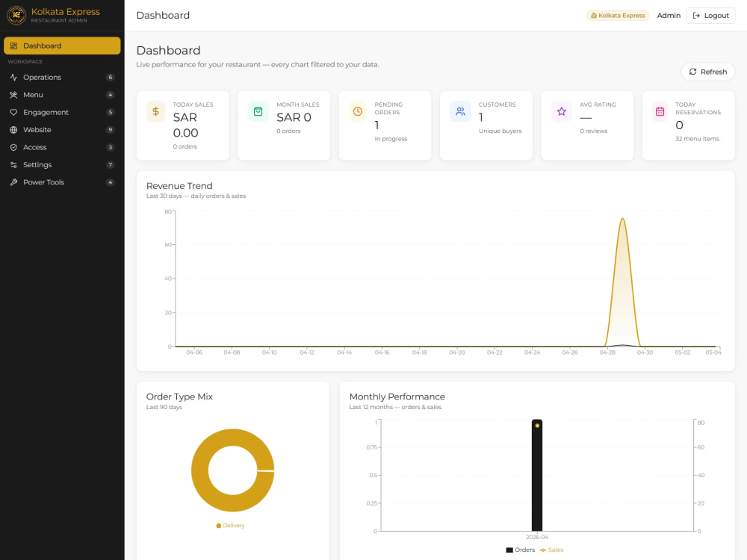Screen dimensions: 747x560
Task: Click the refresh arrows icon
Action: pyautogui.click(x=692, y=72)
